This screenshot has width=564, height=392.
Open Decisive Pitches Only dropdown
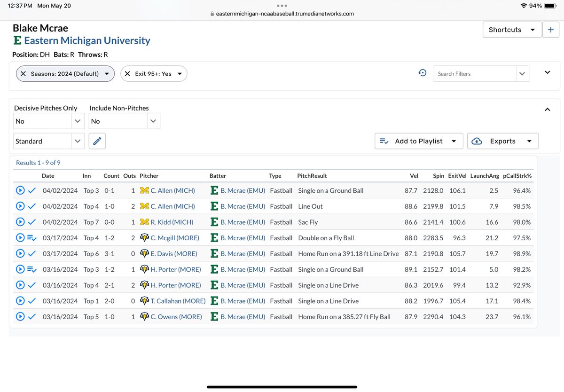pos(49,121)
